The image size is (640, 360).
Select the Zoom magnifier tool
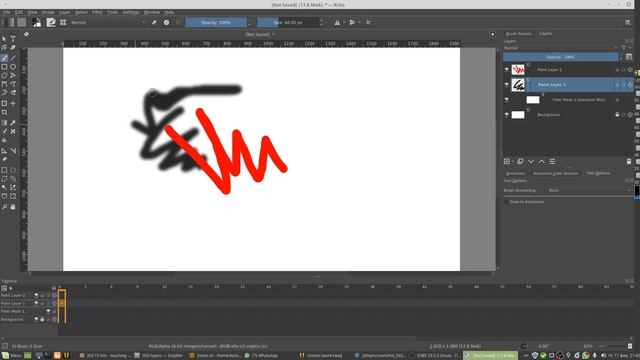pos(4,207)
